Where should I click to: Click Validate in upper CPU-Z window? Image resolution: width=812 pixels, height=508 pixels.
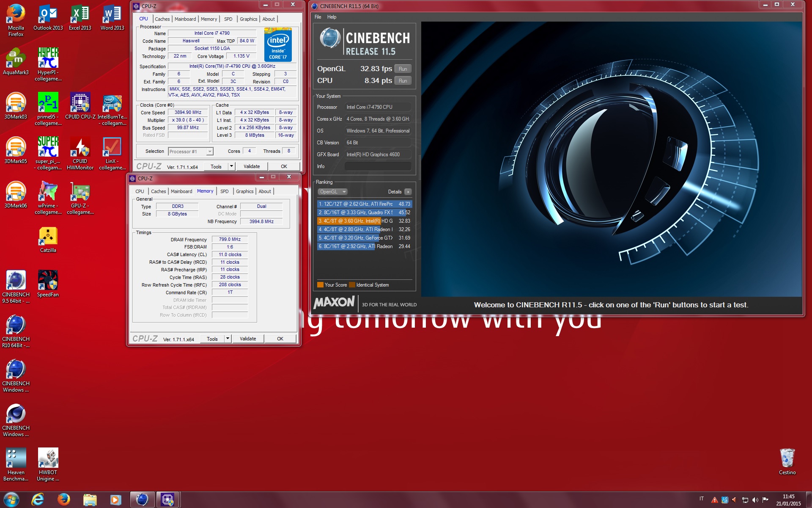(x=252, y=166)
